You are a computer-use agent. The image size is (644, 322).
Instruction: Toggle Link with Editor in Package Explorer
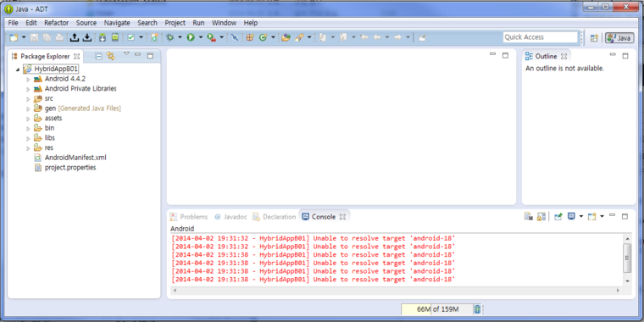tap(110, 56)
